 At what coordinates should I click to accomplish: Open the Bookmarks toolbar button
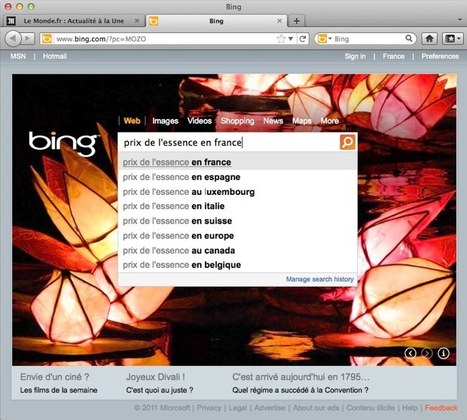point(452,39)
